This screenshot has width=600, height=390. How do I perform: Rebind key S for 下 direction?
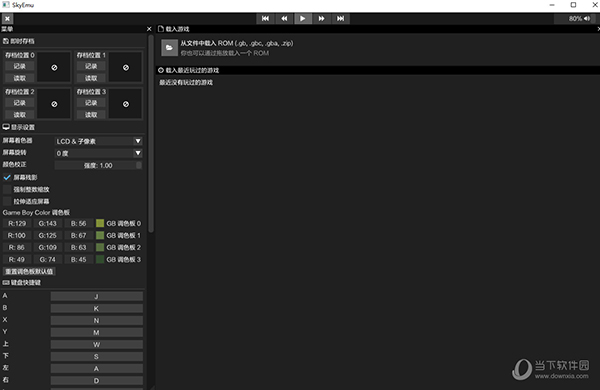click(96, 357)
